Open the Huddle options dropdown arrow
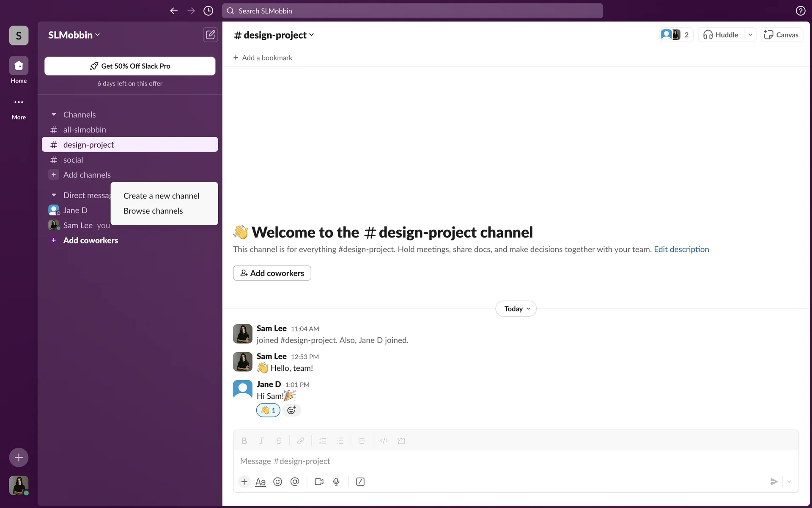 750,35
